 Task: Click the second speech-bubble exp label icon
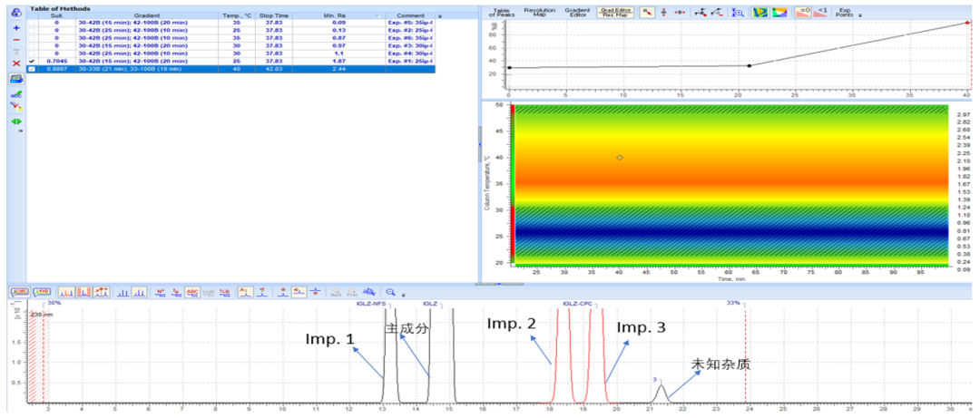(43, 292)
